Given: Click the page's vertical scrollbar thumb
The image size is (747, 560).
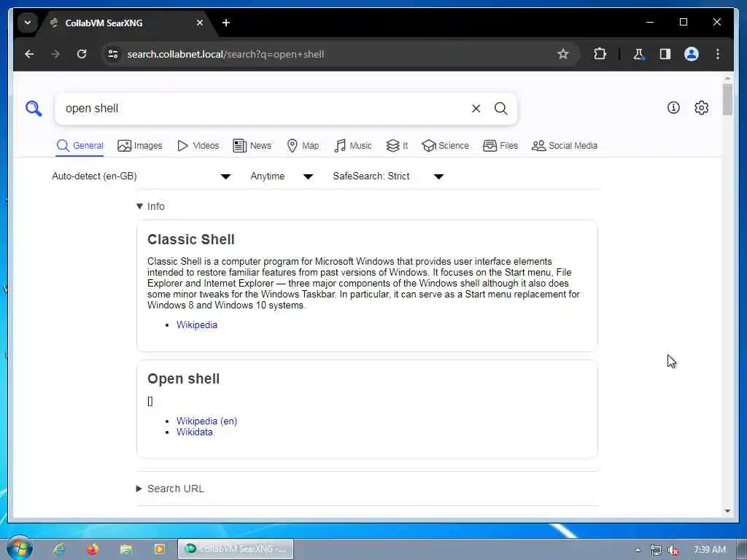Looking at the screenshot, I should point(727,99).
